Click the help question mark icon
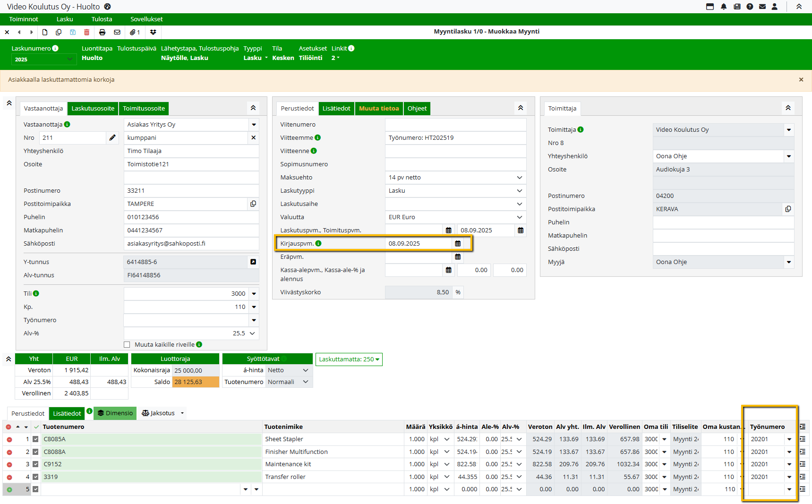812x504 pixels. [x=750, y=7]
